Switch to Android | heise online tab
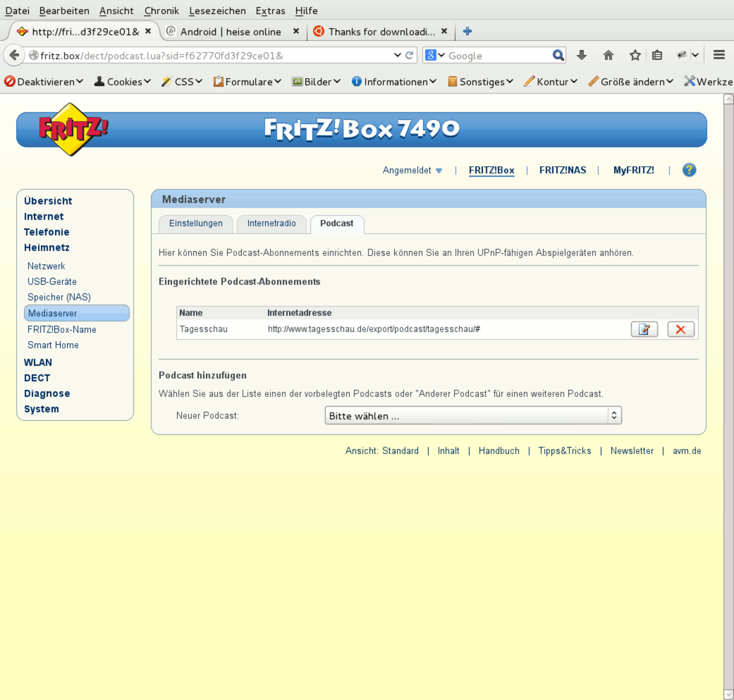 pos(232,32)
